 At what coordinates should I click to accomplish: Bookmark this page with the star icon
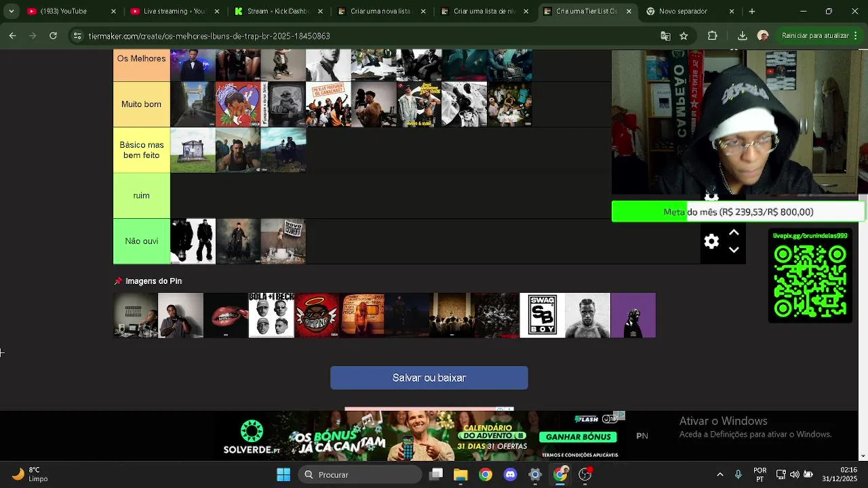click(x=684, y=36)
